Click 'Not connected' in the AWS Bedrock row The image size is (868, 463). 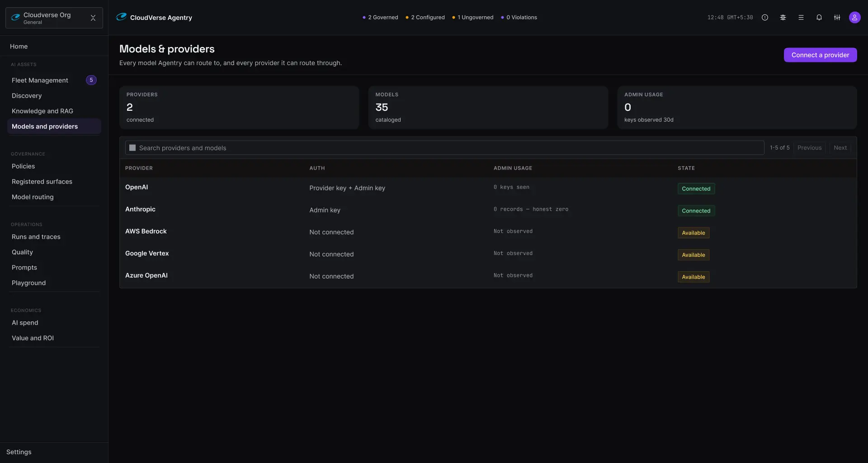pyautogui.click(x=331, y=232)
